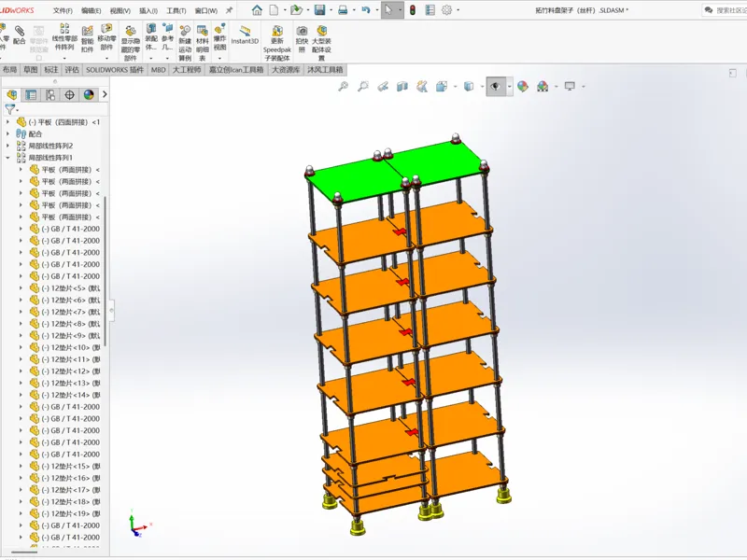747x560 pixels.
Task: Switch to PropertyManager tab
Action: (x=31, y=95)
